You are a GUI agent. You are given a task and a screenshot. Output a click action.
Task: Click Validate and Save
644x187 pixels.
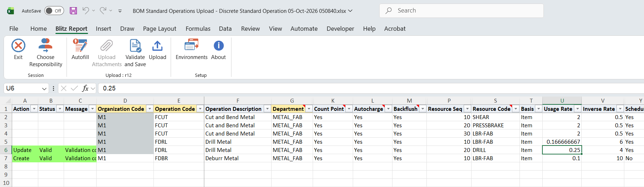(135, 53)
